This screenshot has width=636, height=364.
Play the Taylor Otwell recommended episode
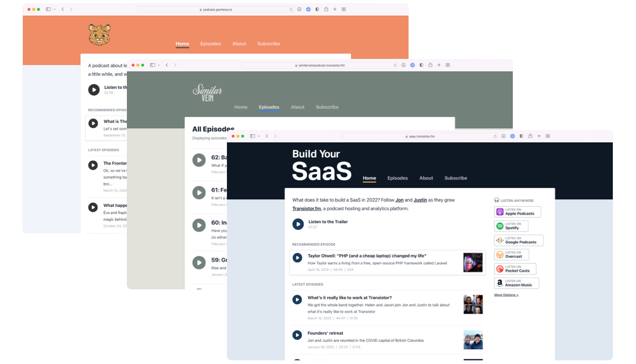coord(297,258)
